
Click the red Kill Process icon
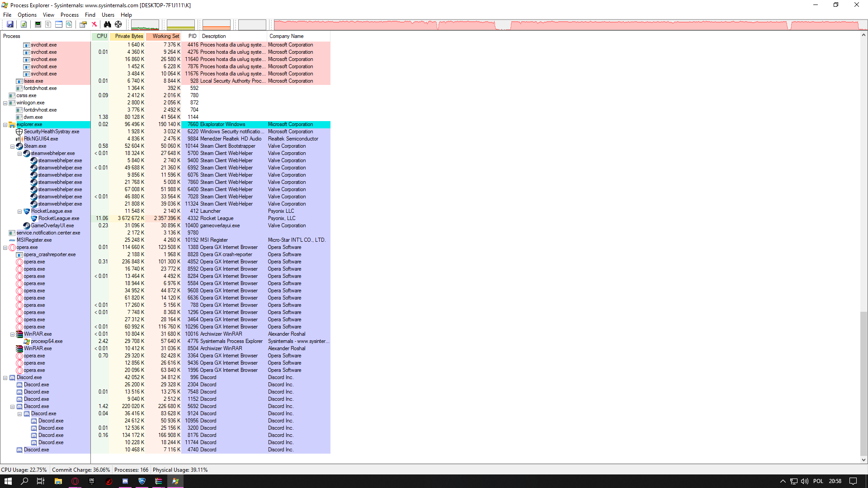94,24
